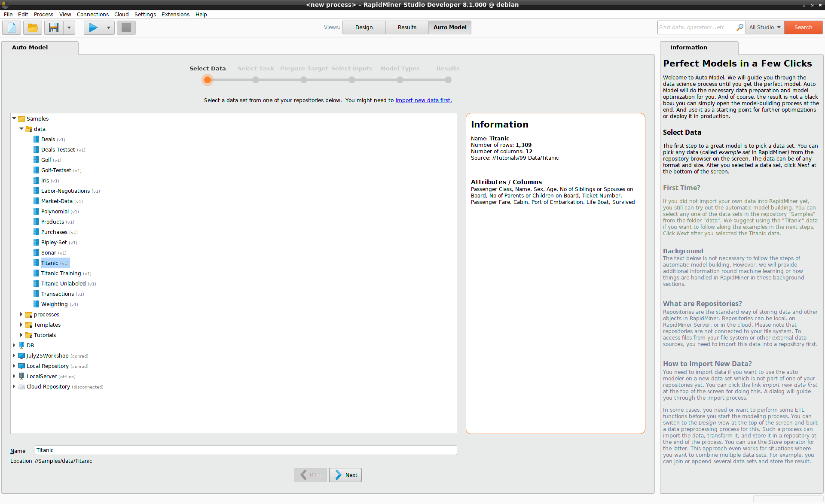Stop the process using the square stop icon
This screenshot has height=504, width=825.
click(126, 27)
